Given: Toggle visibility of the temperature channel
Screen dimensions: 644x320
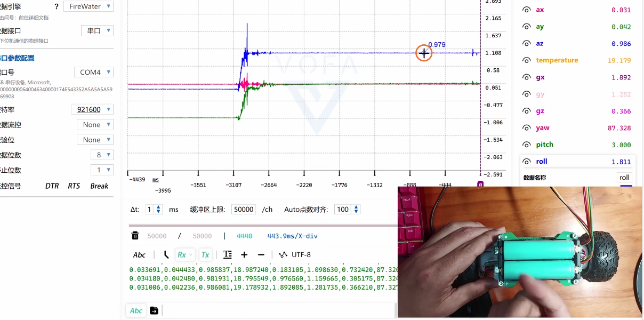Looking at the screenshot, I should pyautogui.click(x=527, y=60).
